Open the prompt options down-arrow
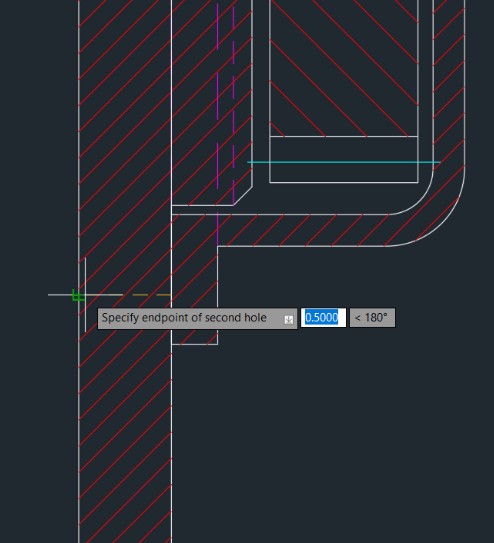The image size is (494, 543). click(x=289, y=320)
